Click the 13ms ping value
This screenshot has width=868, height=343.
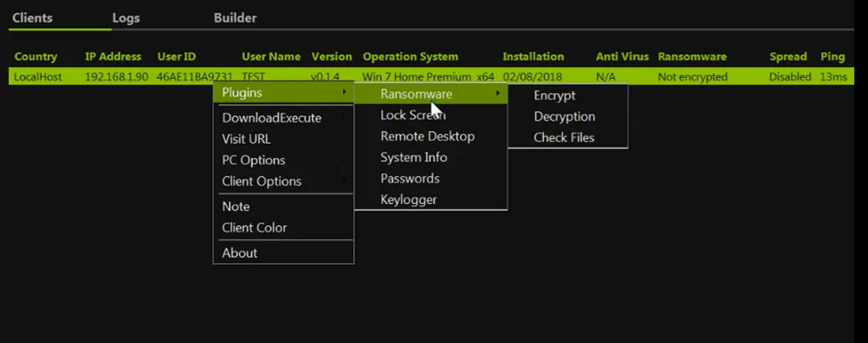[x=833, y=77]
